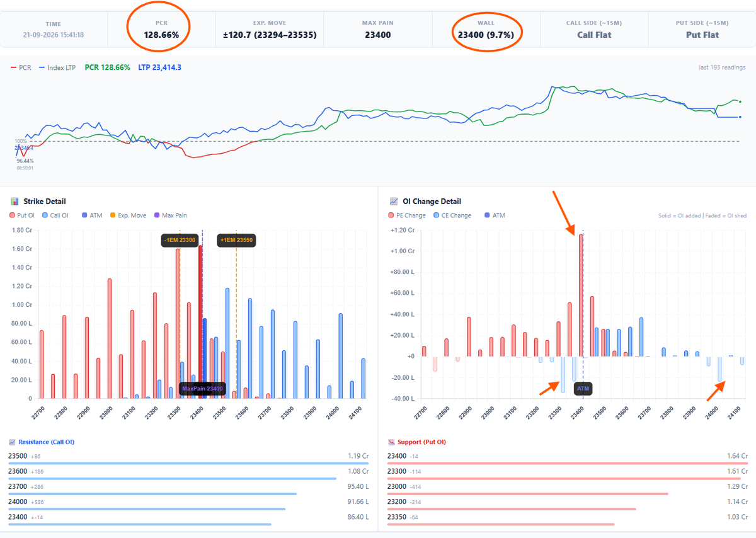Click the bar under Resistance 23400 row
Image resolution: width=756 pixels, height=538 pixels.
pos(140,524)
